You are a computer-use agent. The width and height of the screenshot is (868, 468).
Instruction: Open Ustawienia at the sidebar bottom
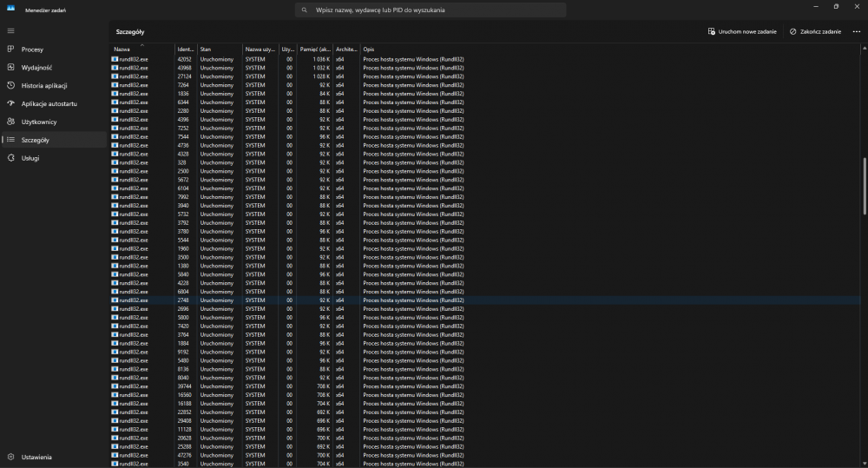[36, 457]
